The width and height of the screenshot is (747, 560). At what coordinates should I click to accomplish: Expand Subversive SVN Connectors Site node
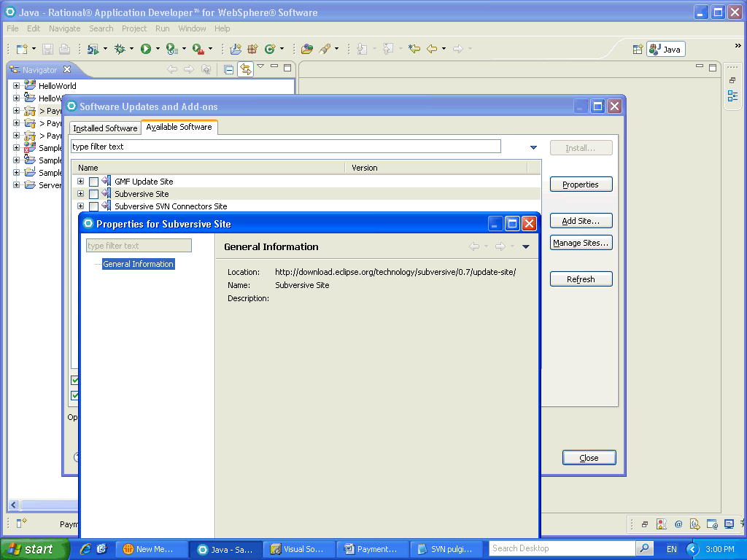(80, 206)
